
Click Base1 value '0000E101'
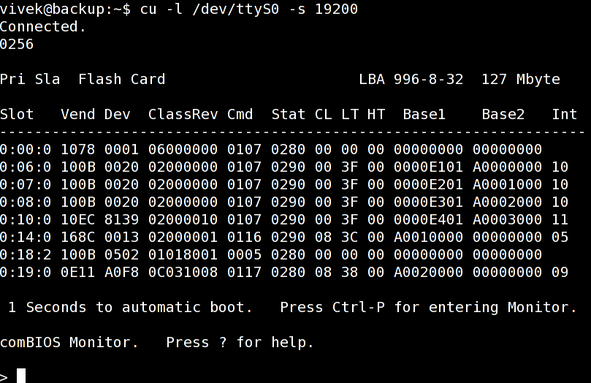pos(429,167)
